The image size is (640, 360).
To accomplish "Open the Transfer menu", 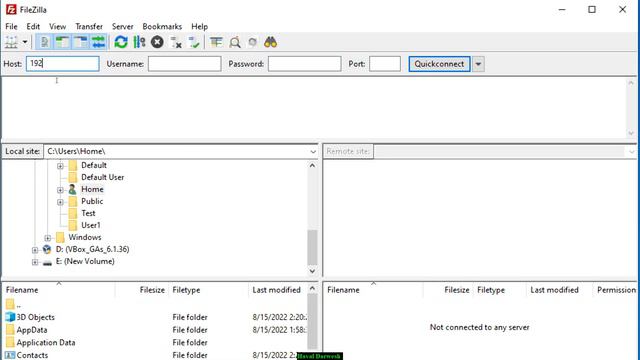I will pyautogui.click(x=89, y=27).
